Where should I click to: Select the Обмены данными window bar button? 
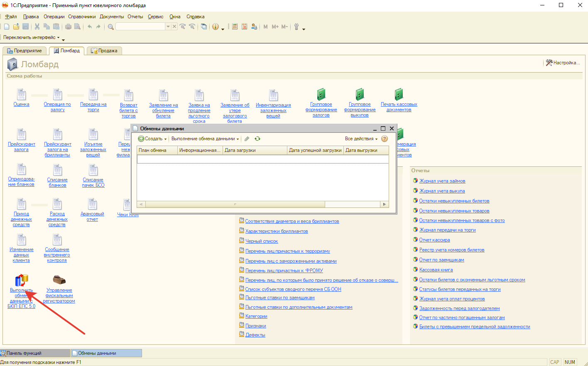pyautogui.click(x=106, y=353)
